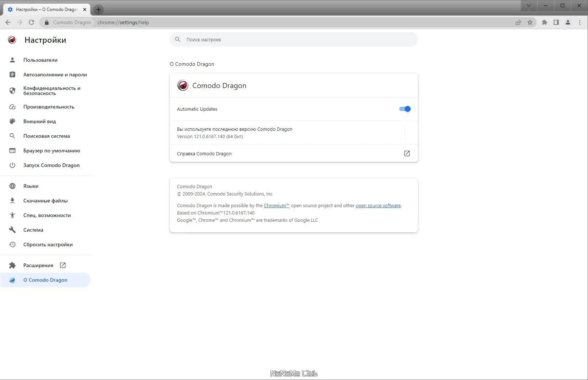The height and width of the screenshot is (380, 588).
Task: Click Version 121.0.6167.140 text
Action: [x=210, y=136]
